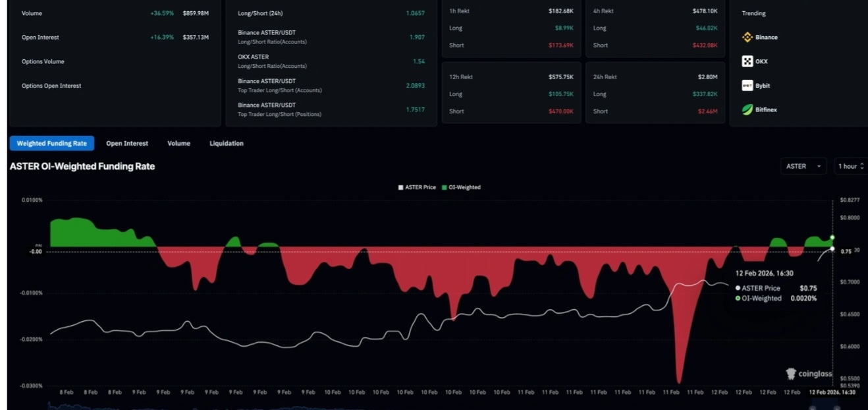Toggle the ASTER Price legend series
The height and width of the screenshot is (410, 868).
tap(417, 187)
